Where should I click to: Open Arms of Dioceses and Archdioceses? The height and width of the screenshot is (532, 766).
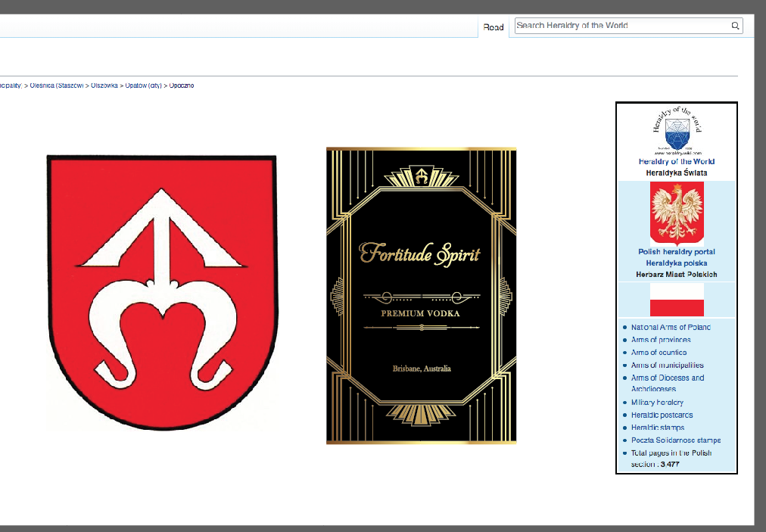point(667,378)
